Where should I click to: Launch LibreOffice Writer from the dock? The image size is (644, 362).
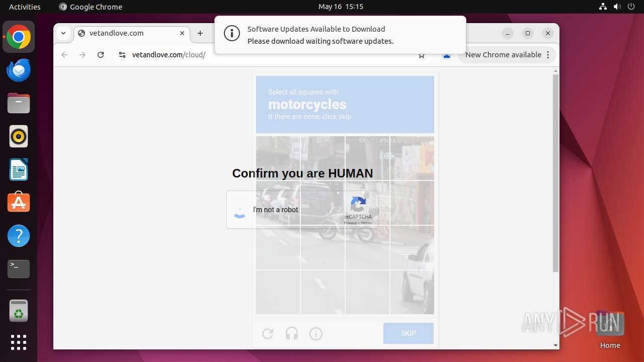click(19, 170)
